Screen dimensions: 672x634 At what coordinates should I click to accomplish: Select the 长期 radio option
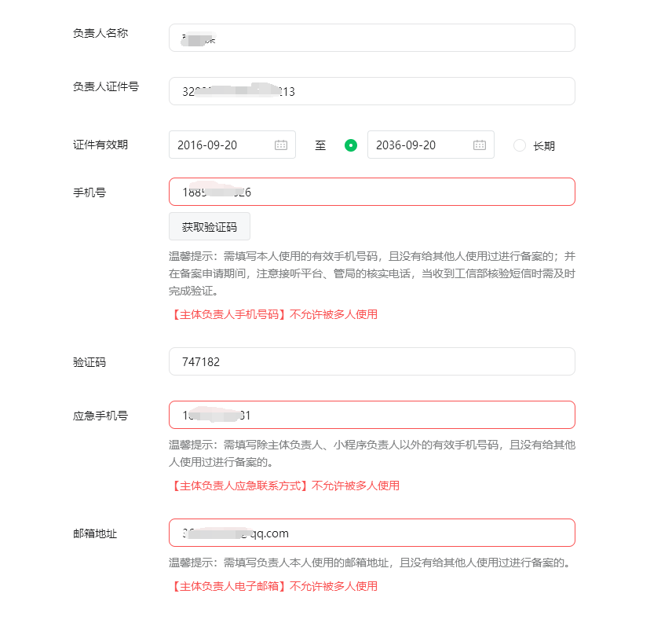tap(520, 145)
